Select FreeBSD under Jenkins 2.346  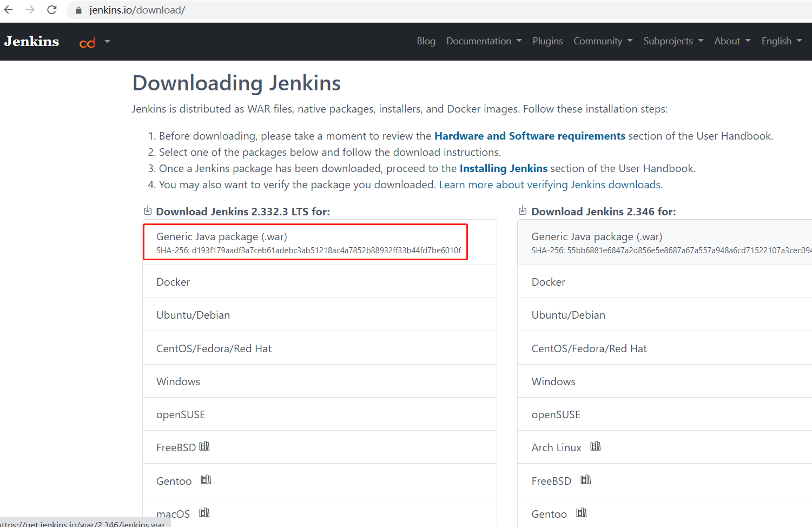click(665, 480)
